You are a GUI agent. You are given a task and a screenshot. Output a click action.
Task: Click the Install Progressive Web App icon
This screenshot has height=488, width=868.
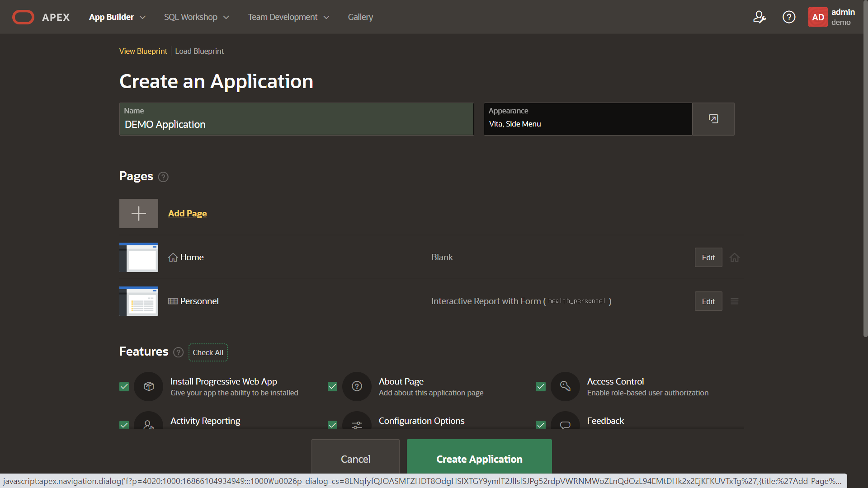tap(149, 386)
